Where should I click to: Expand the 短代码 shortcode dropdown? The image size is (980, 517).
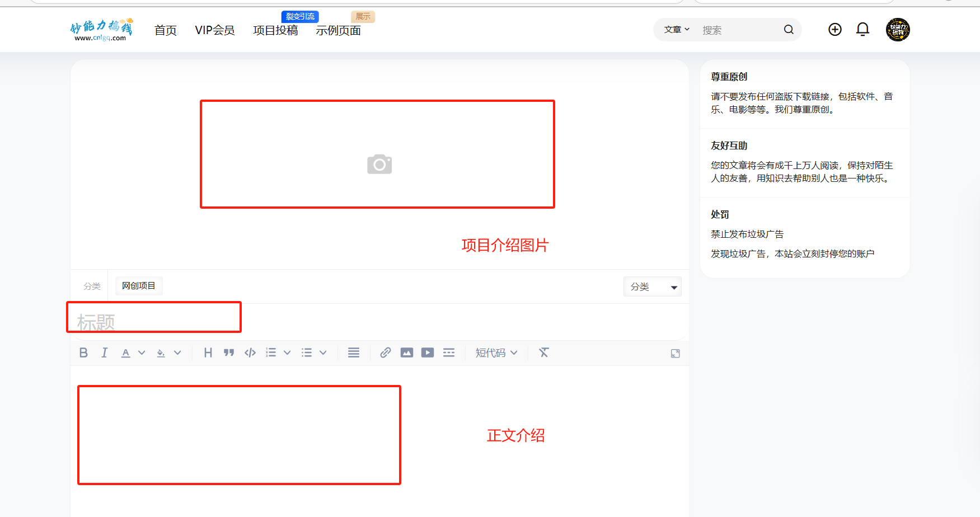pos(496,352)
